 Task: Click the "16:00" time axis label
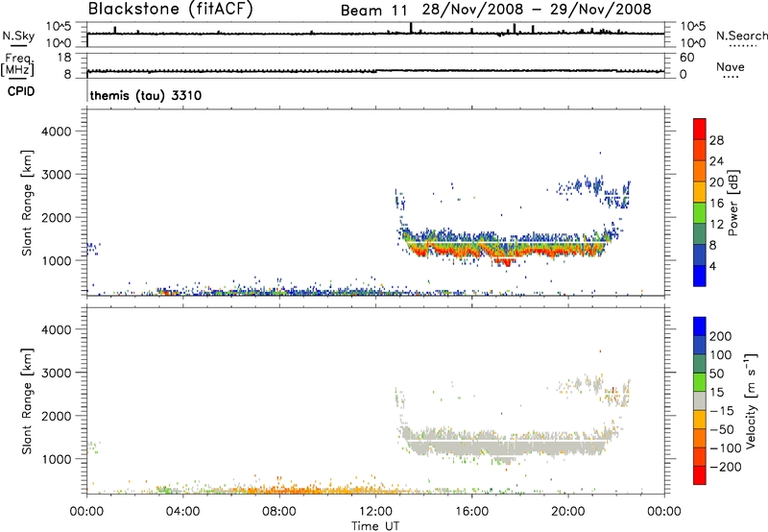tap(471, 512)
